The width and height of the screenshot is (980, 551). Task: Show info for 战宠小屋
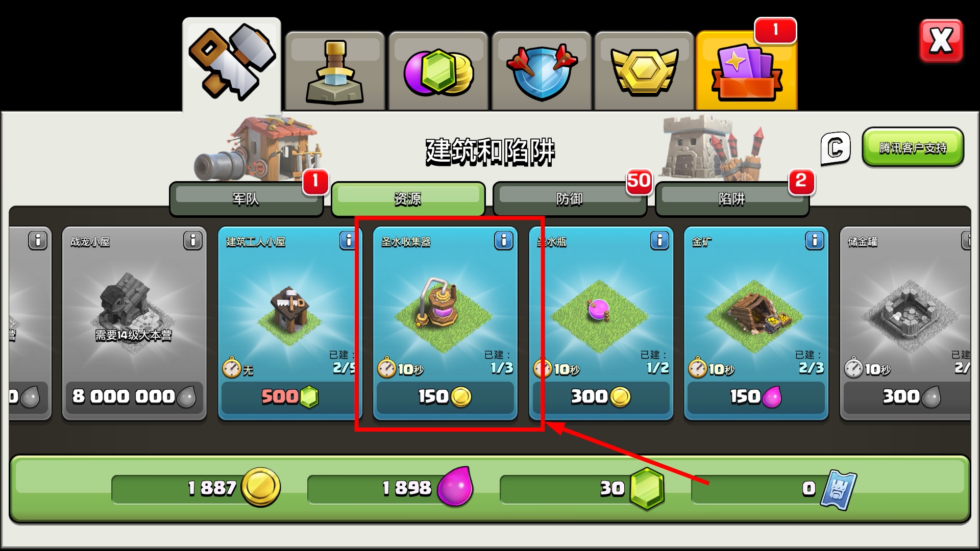(193, 240)
